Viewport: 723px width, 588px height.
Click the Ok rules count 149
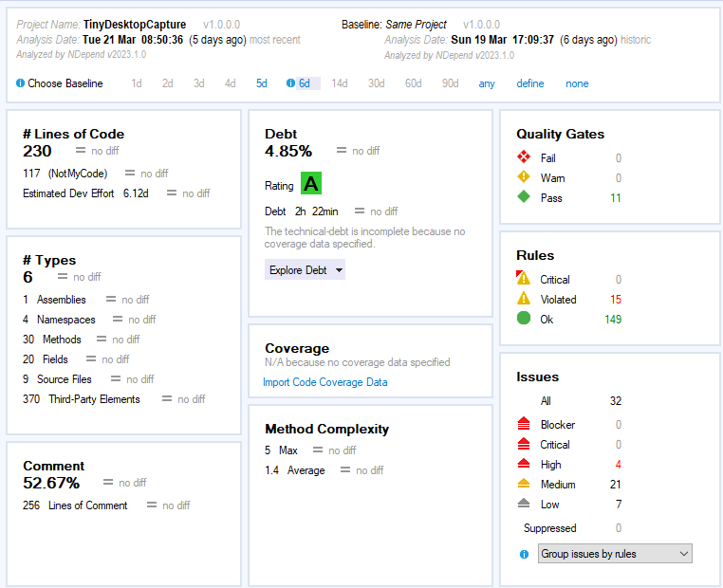(x=613, y=320)
